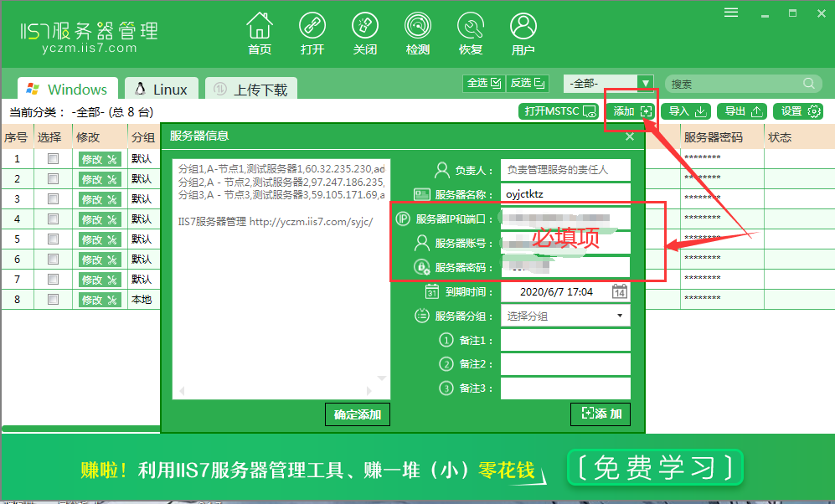Click 修改 edit button in row 7

[x=100, y=280]
